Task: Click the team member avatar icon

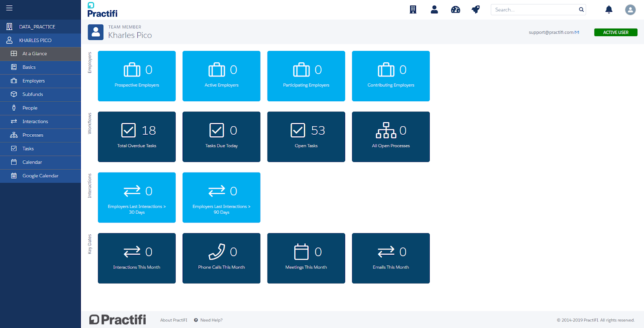Action: click(96, 32)
